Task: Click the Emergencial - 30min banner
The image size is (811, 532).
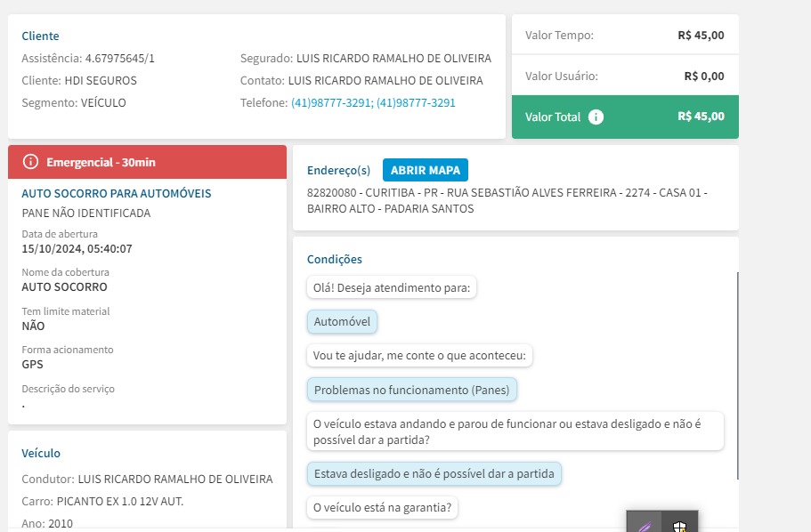Action: point(148,162)
